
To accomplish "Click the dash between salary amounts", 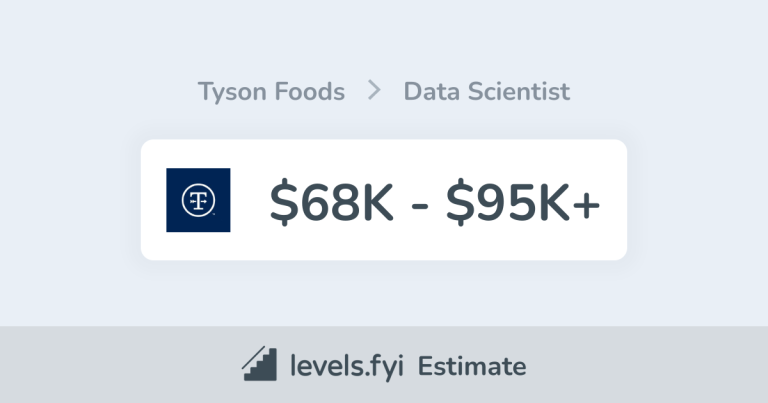I will click(x=420, y=205).
